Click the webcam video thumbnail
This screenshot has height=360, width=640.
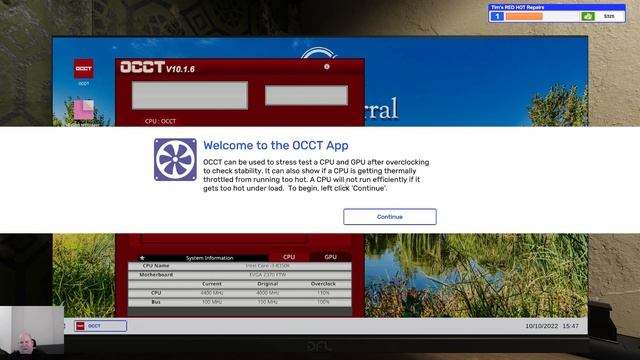tap(32, 331)
